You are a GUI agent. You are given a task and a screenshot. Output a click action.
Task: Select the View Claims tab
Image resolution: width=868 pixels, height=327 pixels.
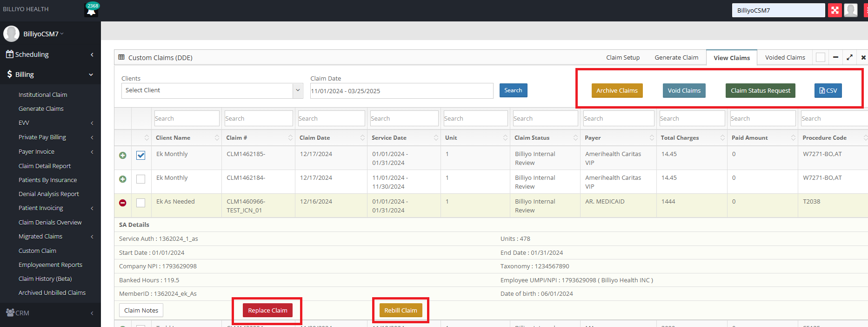click(x=732, y=58)
